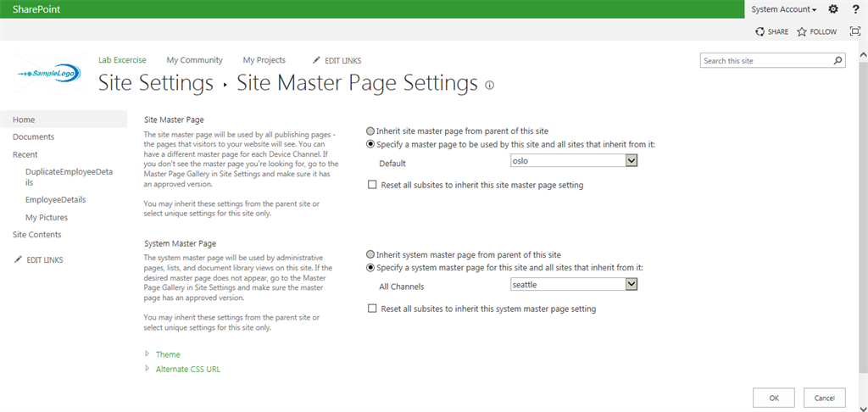868x412 pixels.
Task: Expand the Alternate CSS URL section
Action: pyautogui.click(x=188, y=369)
